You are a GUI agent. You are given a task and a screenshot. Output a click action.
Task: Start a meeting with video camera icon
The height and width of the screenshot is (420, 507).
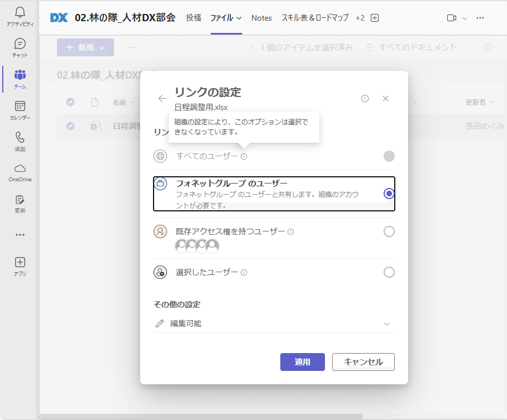[451, 18]
